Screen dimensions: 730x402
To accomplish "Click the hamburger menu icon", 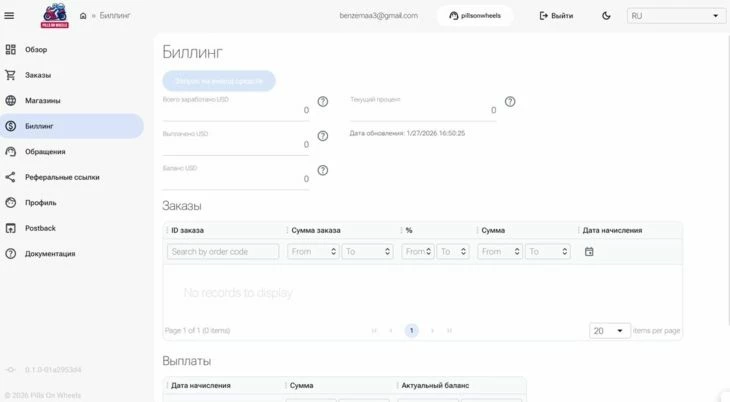I will 10,15.
